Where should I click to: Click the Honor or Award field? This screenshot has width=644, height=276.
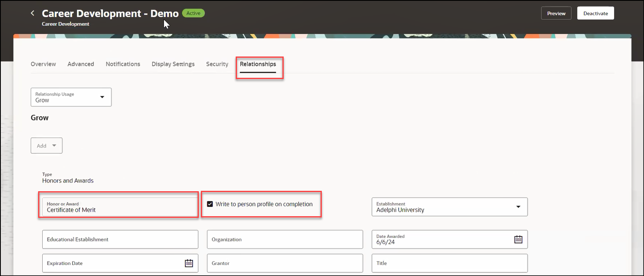tap(120, 207)
